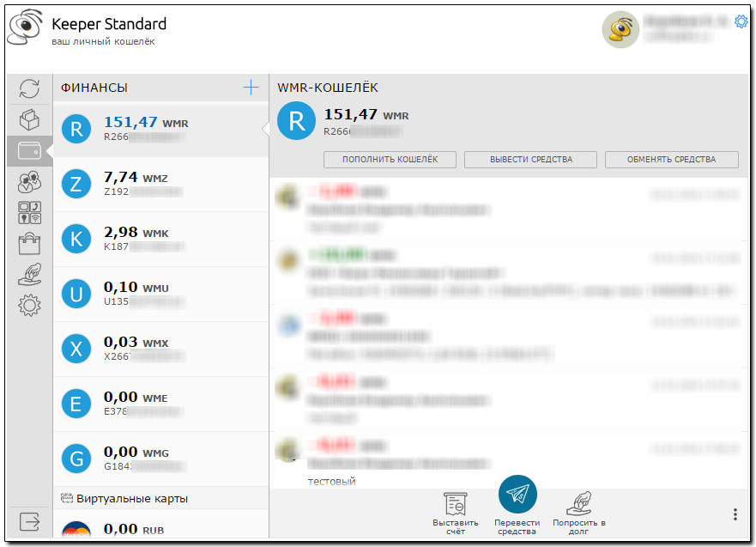Open the contacts people icon in sidebar
The height and width of the screenshot is (547, 756).
click(29, 182)
